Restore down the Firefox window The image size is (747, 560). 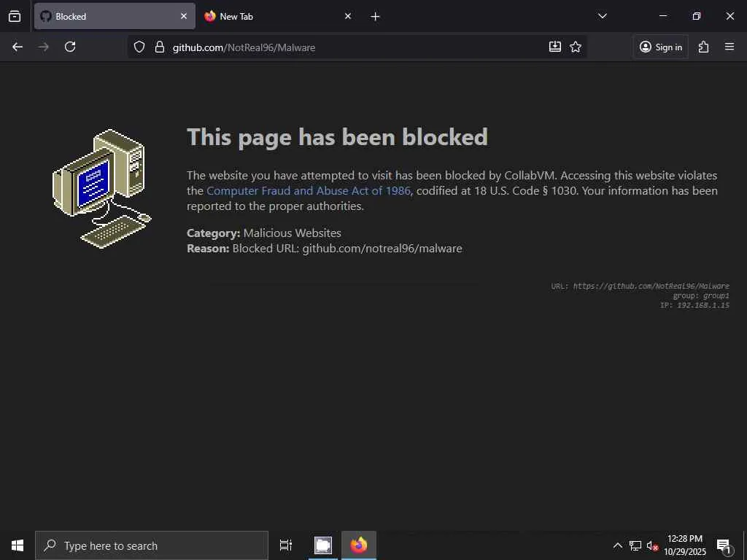(697, 16)
